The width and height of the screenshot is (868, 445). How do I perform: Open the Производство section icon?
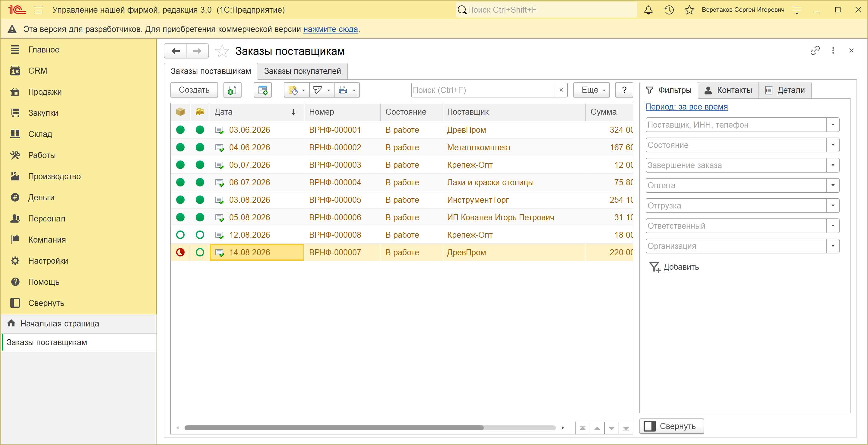[15, 176]
